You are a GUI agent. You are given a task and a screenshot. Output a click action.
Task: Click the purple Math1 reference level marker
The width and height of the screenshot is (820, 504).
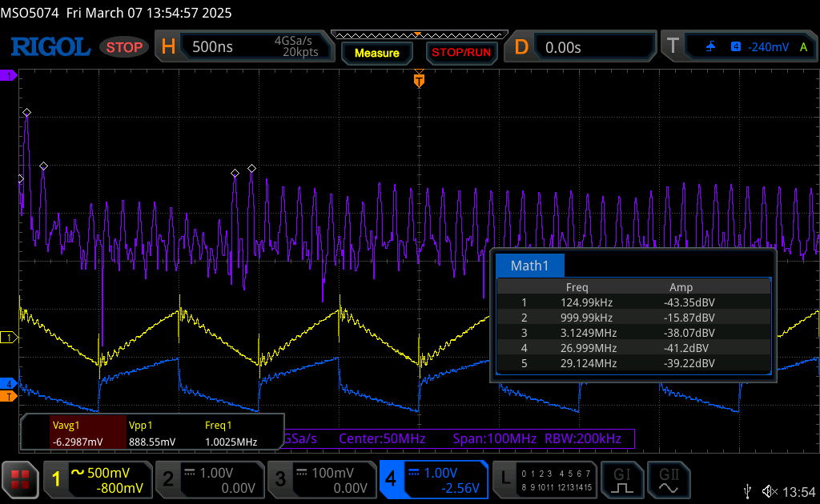[9, 75]
